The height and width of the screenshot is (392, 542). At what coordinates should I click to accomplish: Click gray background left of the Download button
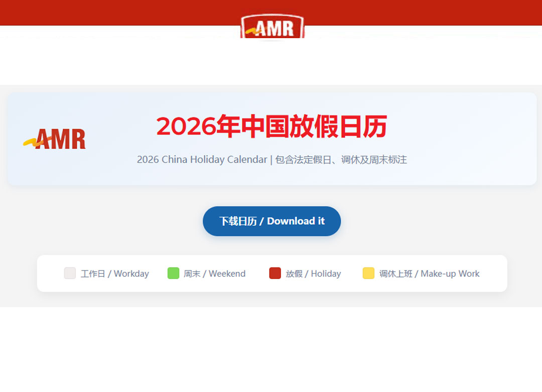click(100, 221)
